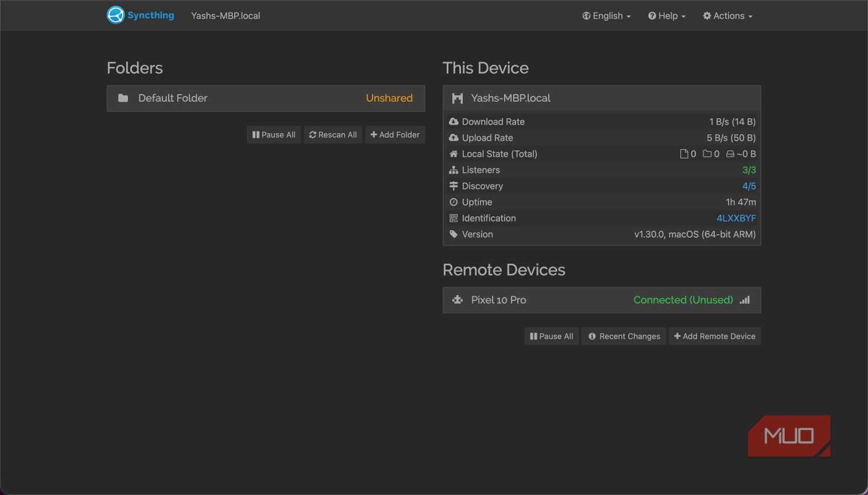Viewport: 868px width, 495px height.
Task: Open the Help dropdown menu
Action: [667, 16]
